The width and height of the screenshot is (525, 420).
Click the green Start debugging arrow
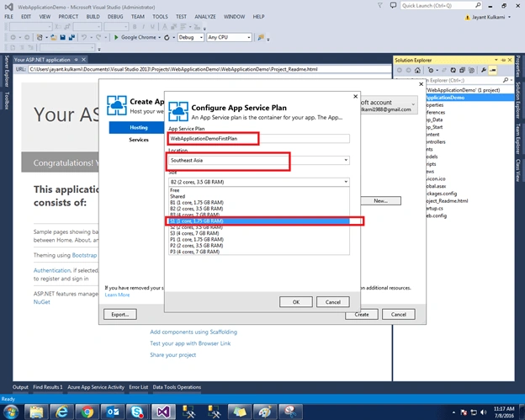tap(116, 37)
